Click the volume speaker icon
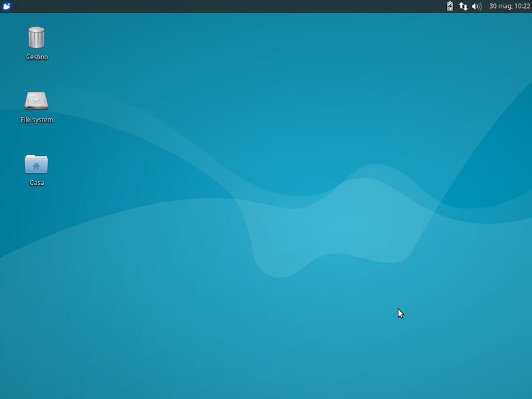Screen dimensions: 532x399 pyautogui.click(x=476, y=7)
